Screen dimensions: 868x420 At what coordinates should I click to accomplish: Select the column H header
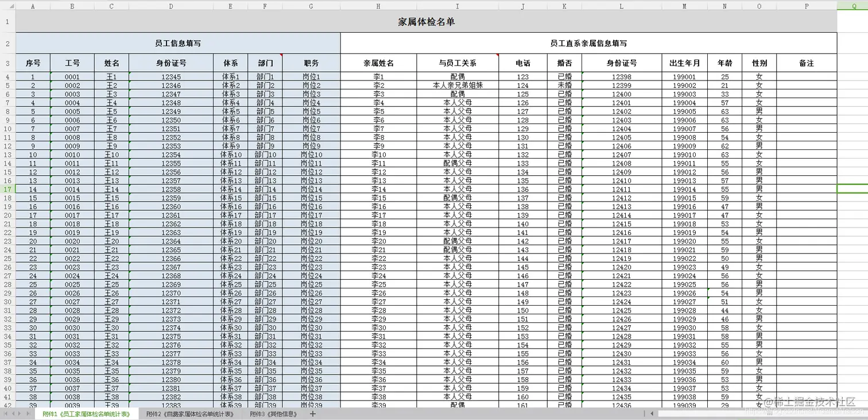point(378,6)
